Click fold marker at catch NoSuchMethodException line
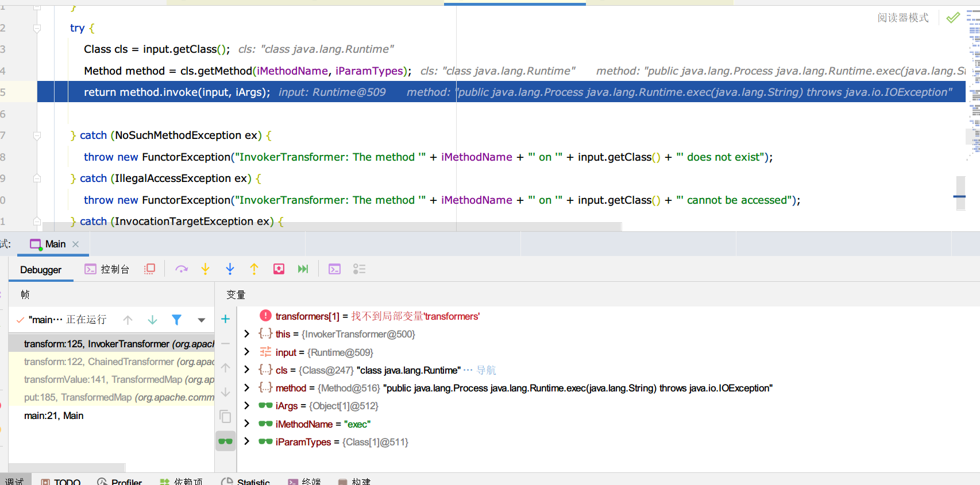 (37, 136)
